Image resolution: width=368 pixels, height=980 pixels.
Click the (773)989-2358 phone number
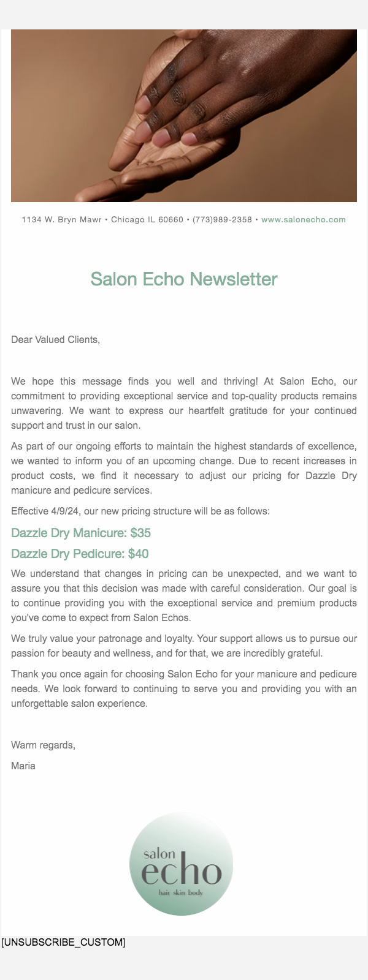click(222, 220)
